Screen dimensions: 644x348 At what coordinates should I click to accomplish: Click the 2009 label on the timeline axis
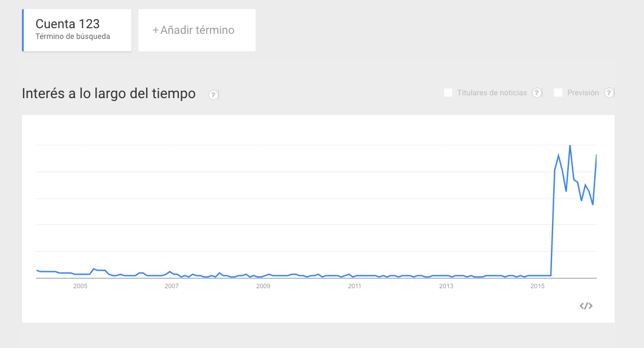point(263,286)
